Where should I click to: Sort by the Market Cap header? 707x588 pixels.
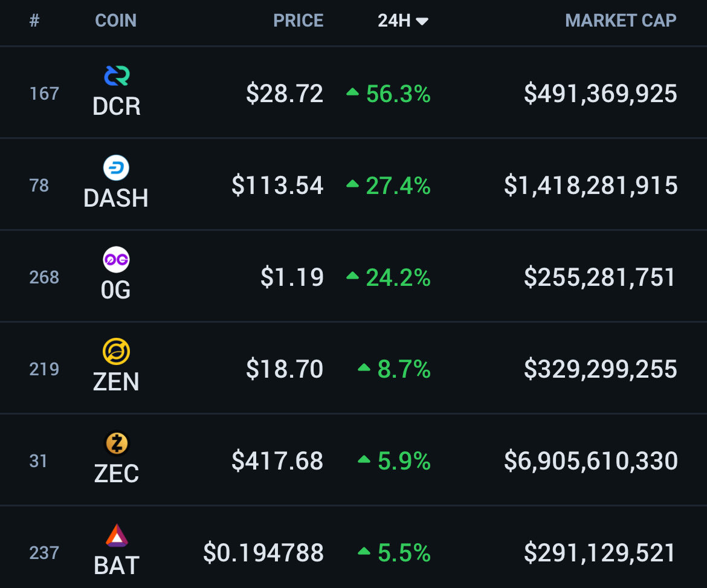621,21
